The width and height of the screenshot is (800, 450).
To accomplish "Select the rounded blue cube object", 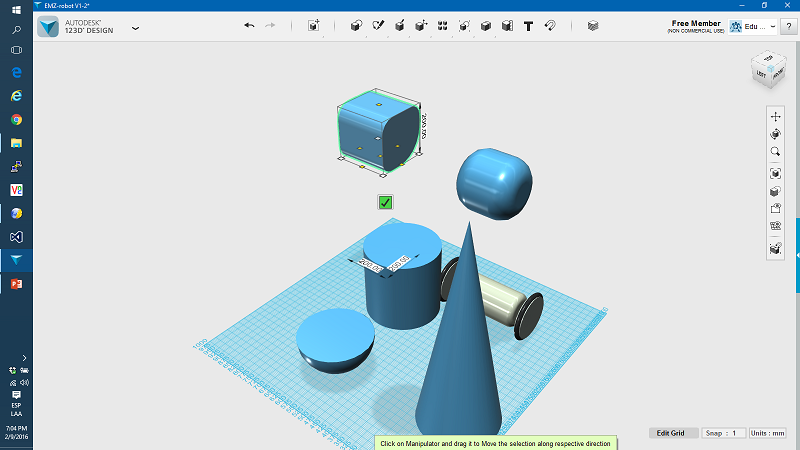I will tap(494, 184).
